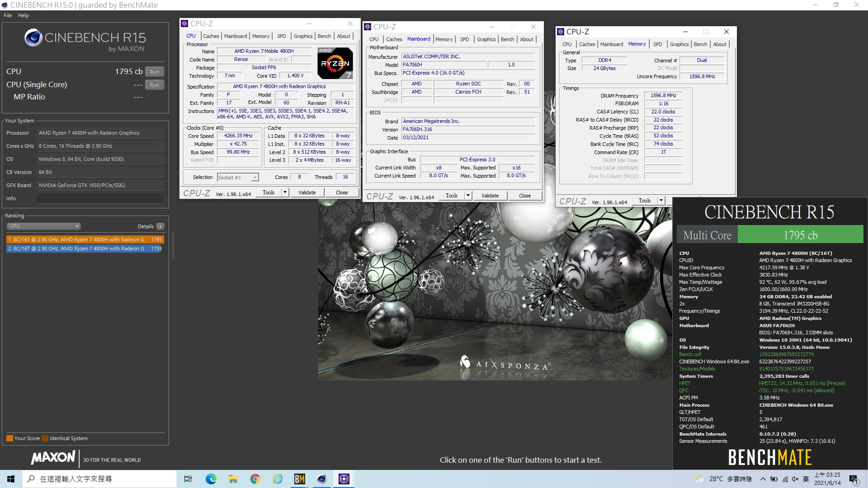
Task: Click the Cinebench R15 logo icon
Action: 33,38
